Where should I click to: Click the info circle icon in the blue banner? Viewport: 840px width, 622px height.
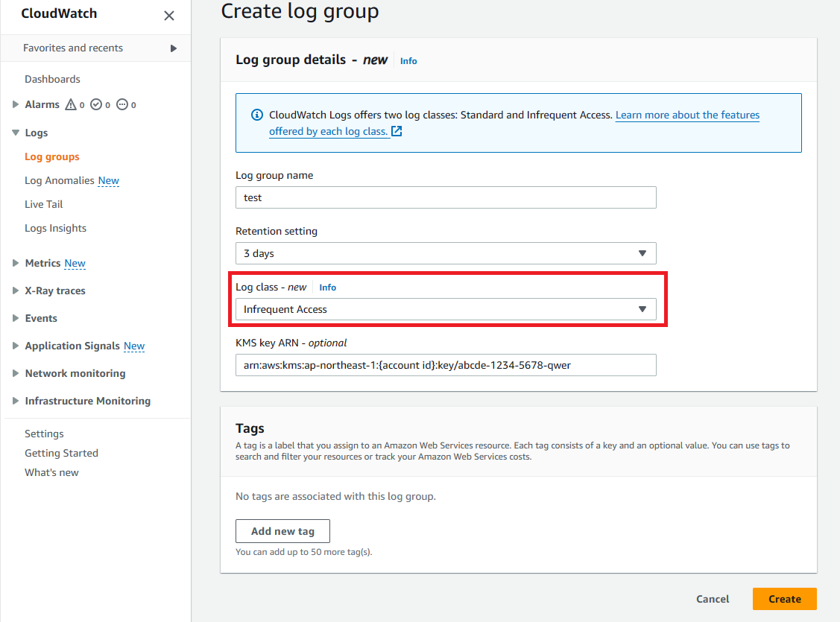pyautogui.click(x=257, y=115)
